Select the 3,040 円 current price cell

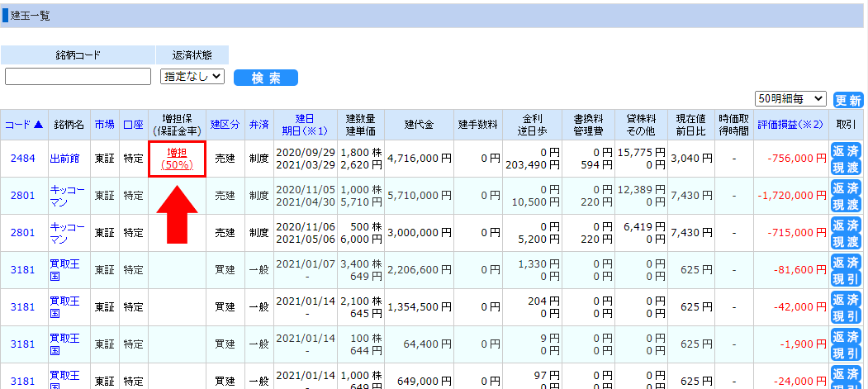tap(691, 159)
